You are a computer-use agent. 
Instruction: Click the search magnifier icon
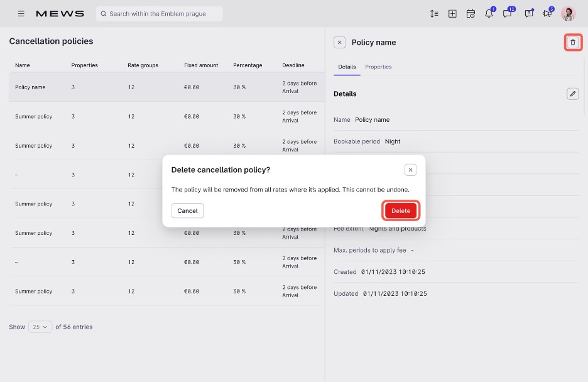pyautogui.click(x=104, y=14)
